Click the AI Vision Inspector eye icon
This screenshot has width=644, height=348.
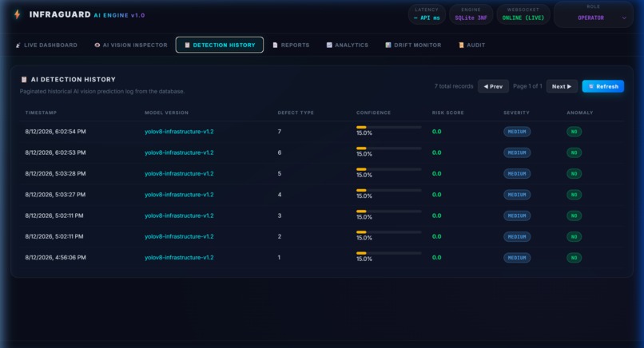click(97, 45)
